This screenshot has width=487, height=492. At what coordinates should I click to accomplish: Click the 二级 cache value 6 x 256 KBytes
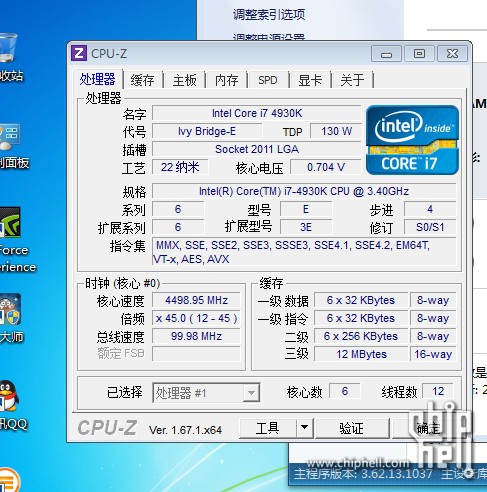[361, 336]
